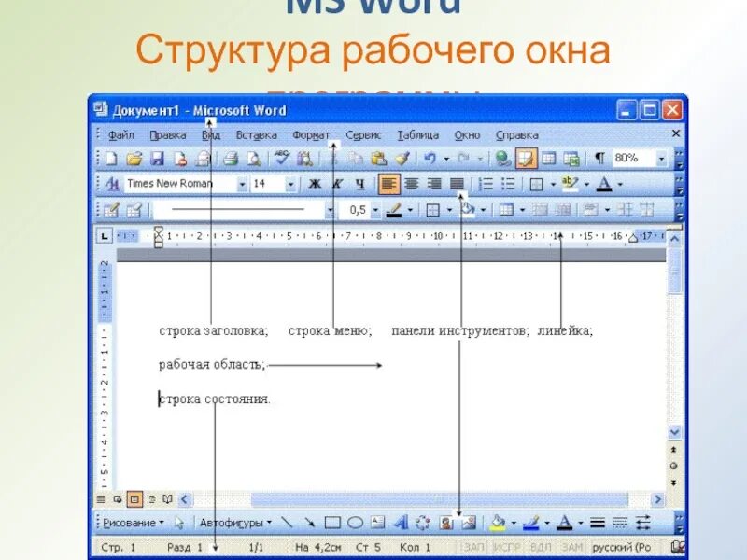
Task: Select the Arrow drawing tool
Action: pyautogui.click(x=310, y=523)
